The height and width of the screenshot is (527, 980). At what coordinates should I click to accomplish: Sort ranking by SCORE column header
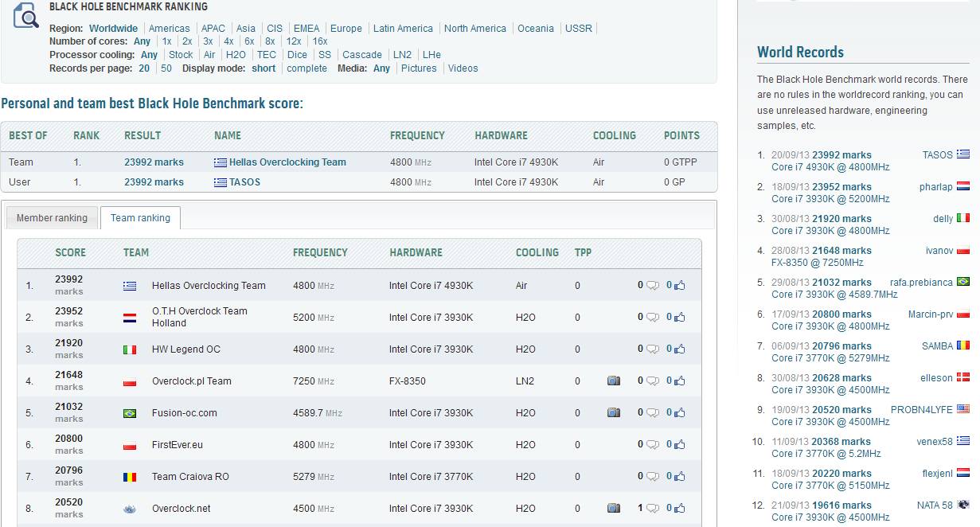[70, 252]
